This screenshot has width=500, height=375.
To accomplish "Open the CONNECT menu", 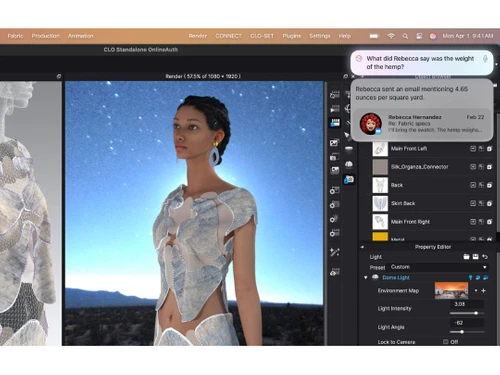I will point(228,36).
